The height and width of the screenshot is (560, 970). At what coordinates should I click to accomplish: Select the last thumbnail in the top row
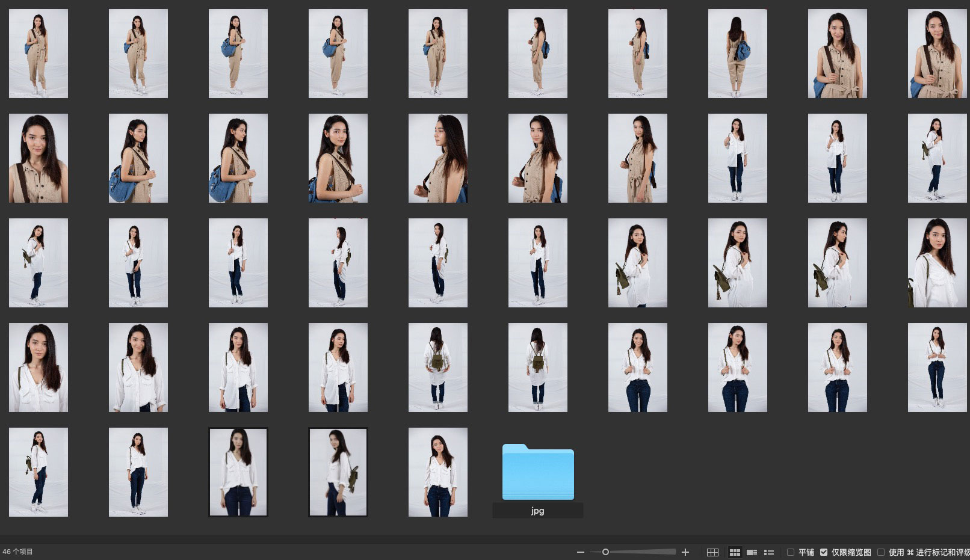coord(937,54)
